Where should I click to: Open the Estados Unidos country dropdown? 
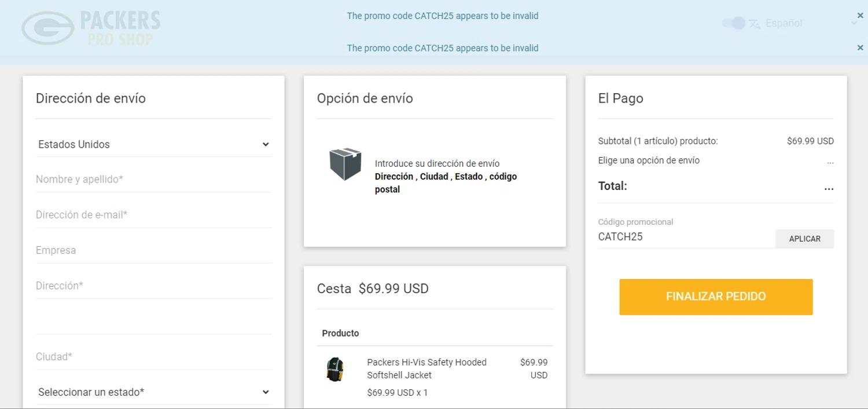(153, 144)
